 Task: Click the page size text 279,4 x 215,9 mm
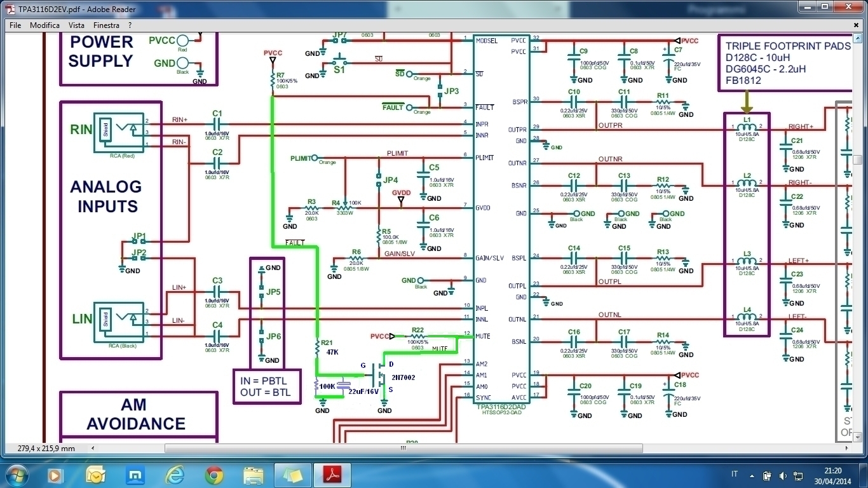coord(46,449)
